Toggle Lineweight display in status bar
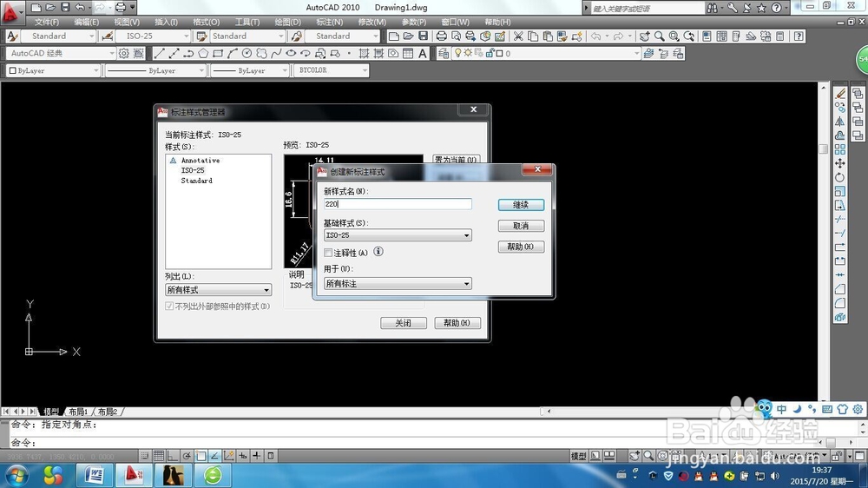868x488 pixels. point(257,456)
